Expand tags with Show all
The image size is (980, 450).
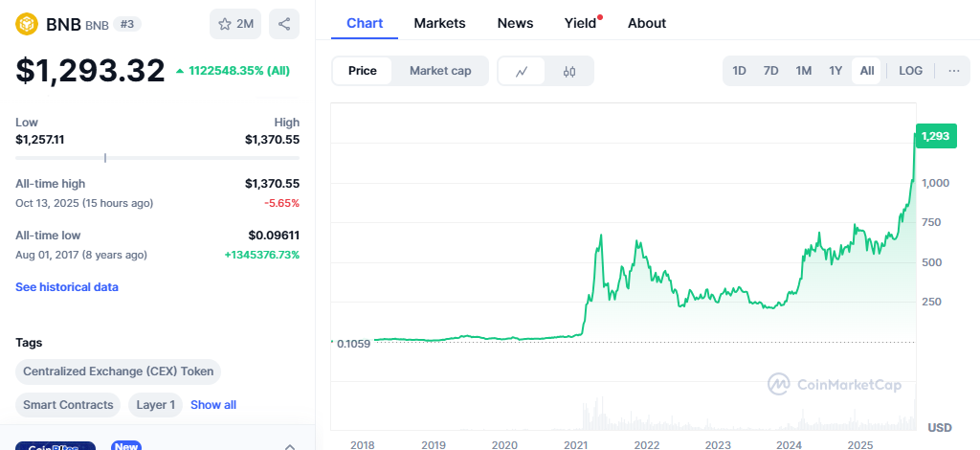[213, 405]
